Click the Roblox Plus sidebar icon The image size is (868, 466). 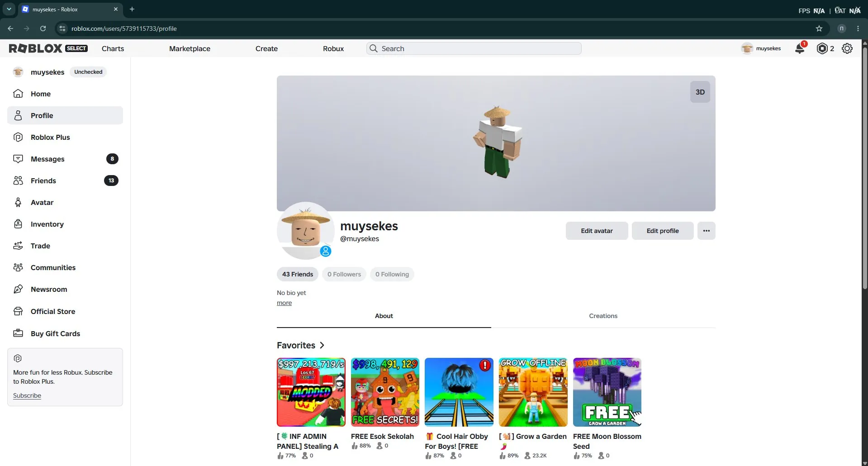click(18, 137)
